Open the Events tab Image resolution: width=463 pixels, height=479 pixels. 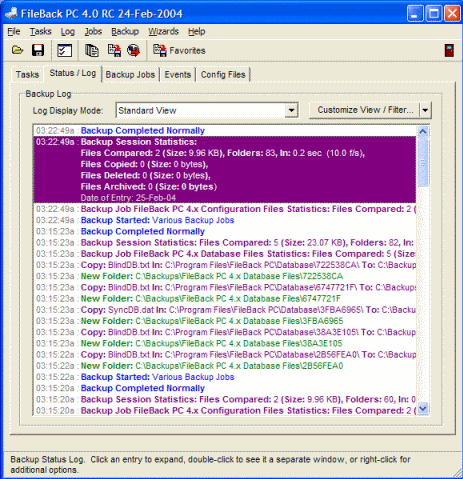tap(178, 74)
